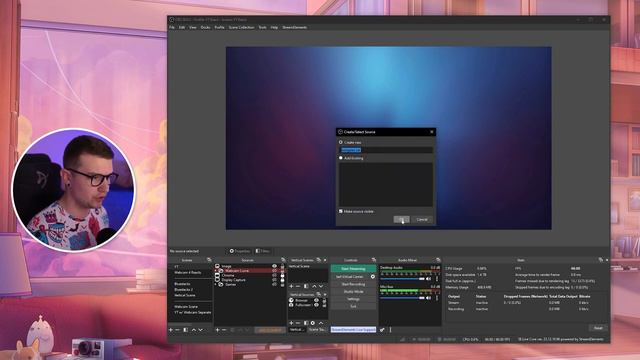Open the Edit menu
The height and width of the screenshot is (360, 640).
pyautogui.click(x=182, y=27)
